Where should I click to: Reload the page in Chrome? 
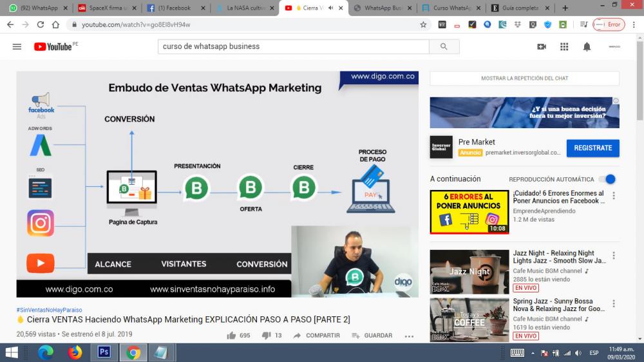(x=40, y=24)
